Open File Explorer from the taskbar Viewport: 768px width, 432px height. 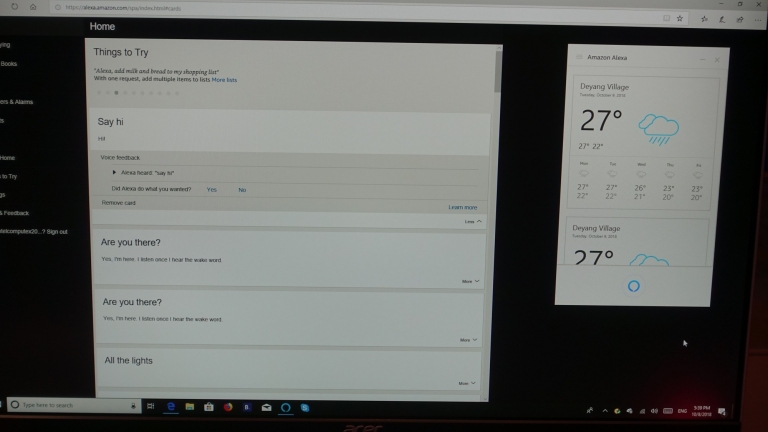(190, 407)
